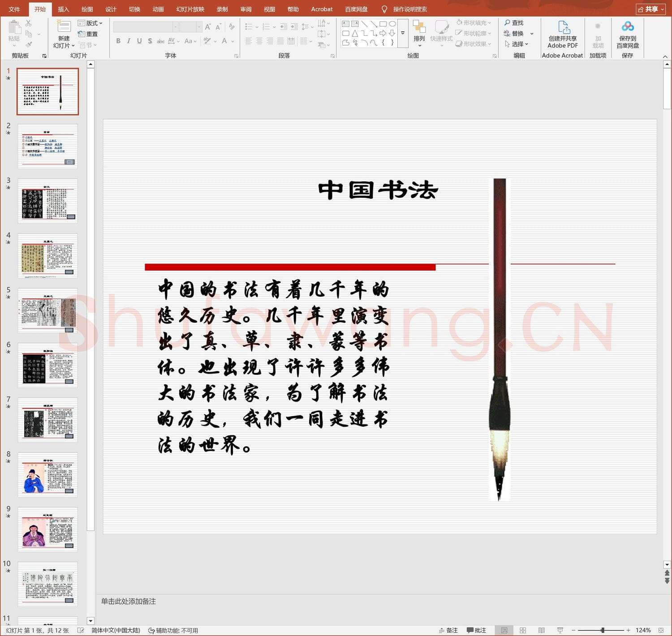Click the Reset (重置) slide button

coord(88,34)
